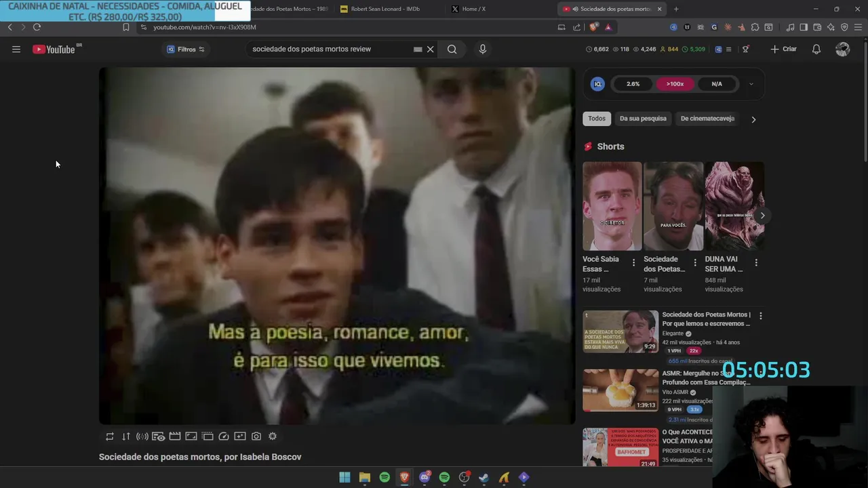This screenshot has height=488, width=868.
Task: Toggle the volume boost icon under video
Action: [x=142, y=436]
